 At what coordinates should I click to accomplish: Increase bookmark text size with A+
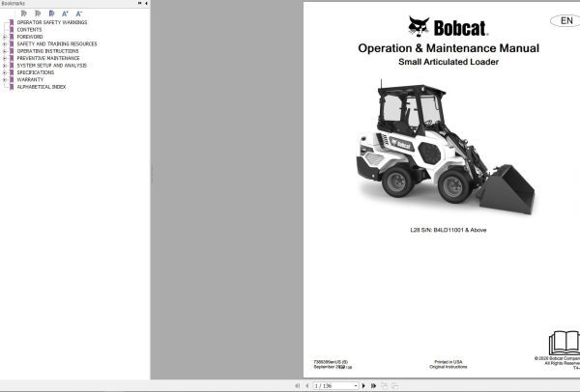tap(65, 14)
